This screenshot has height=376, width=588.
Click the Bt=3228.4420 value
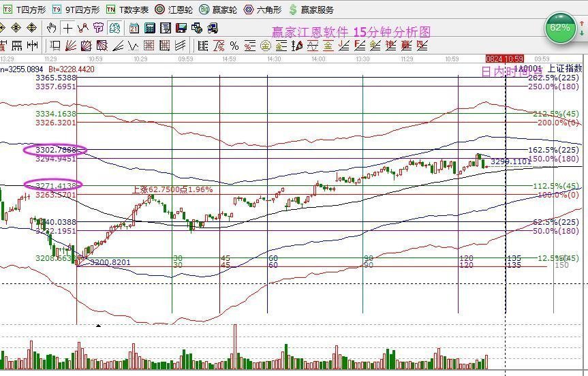click(x=72, y=69)
